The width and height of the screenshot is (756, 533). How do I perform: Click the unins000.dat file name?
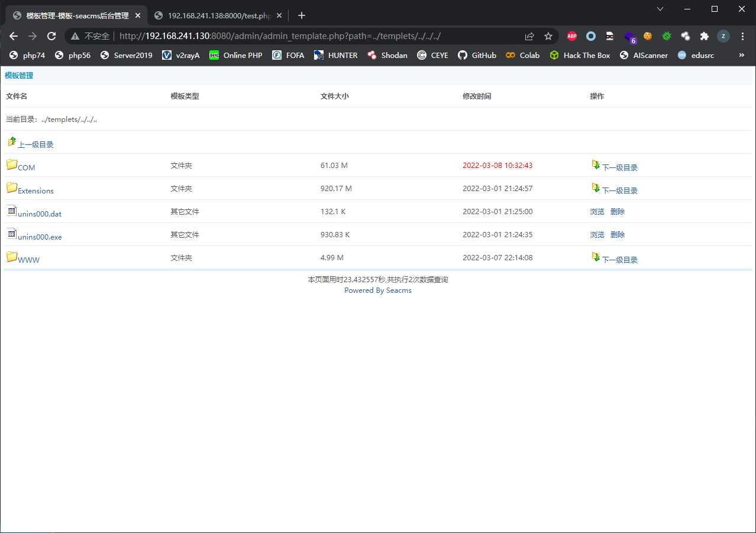40,214
